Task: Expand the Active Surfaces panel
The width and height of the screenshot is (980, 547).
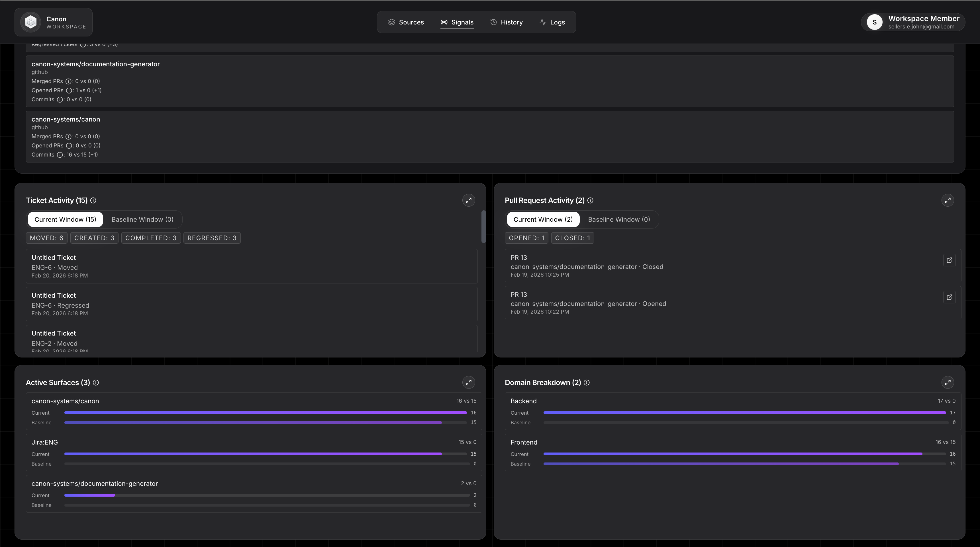Action: tap(468, 383)
